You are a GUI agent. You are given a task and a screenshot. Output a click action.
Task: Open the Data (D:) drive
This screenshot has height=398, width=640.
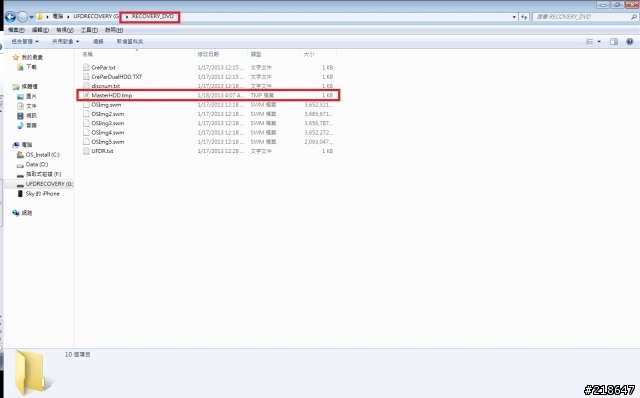[x=37, y=165]
